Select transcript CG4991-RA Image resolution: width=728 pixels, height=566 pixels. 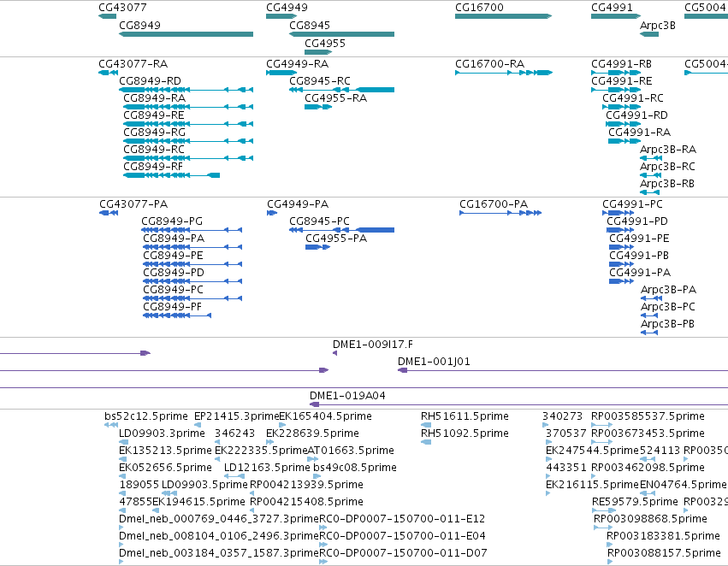[639, 133]
